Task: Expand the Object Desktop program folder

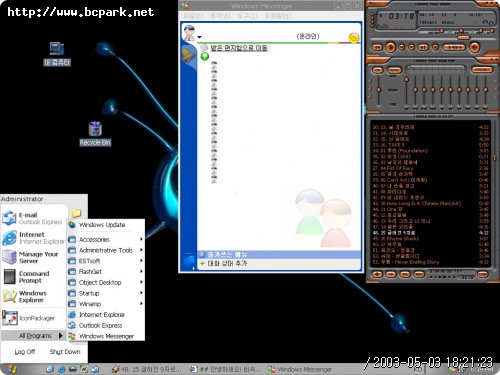Action: (106, 282)
